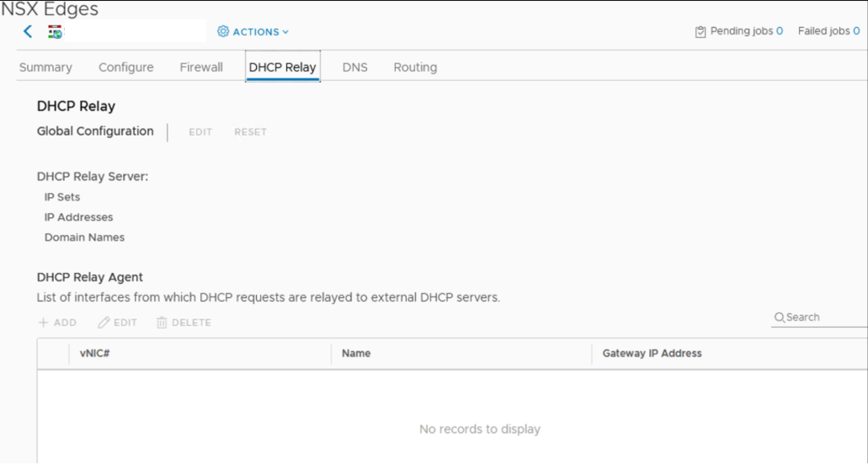The width and height of the screenshot is (868, 470).
Task: Click the No records to display message
Action: pyautogui.click(x=479, y=429)
